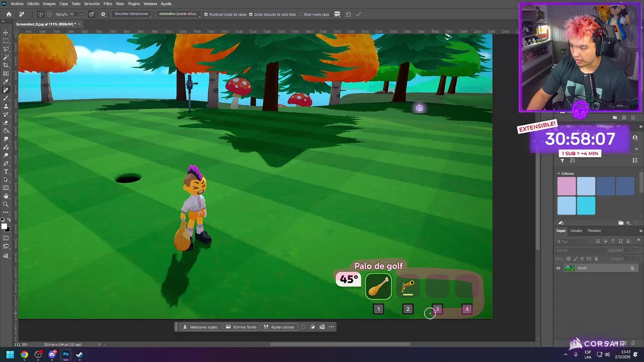Viewport: 644px width, 362px height.
Task: Confirm with the checkmark in options bar
Action: coord(358,14)
